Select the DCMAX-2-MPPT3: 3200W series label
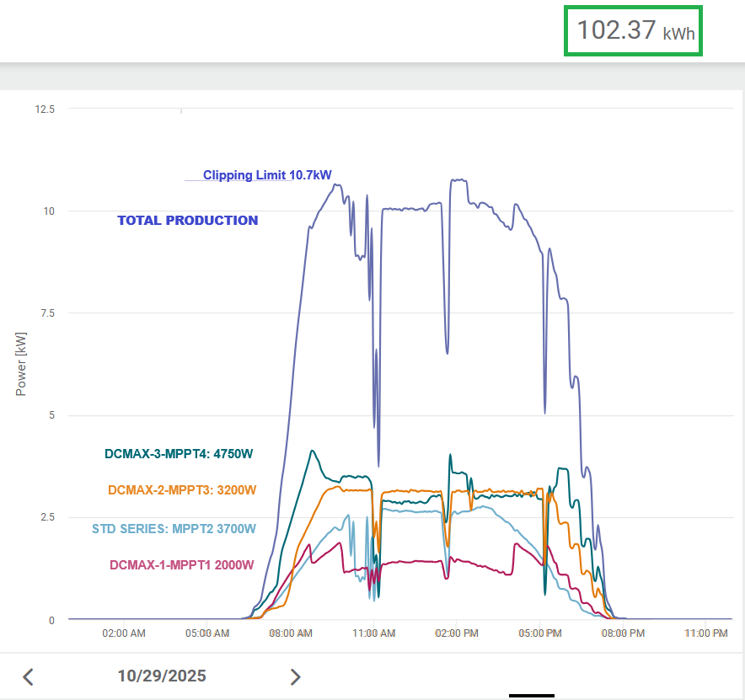745x700 pixels. [182, 489]
